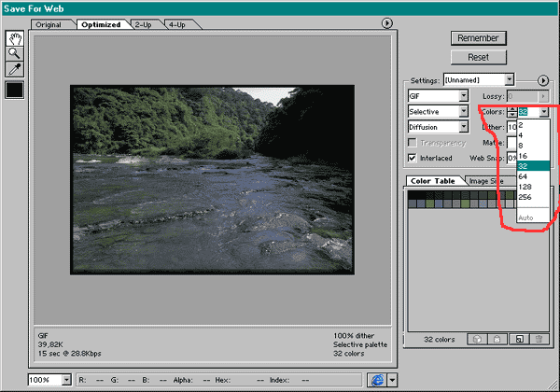Screen dimensions: 560x392
Task: Open the Selective palette dropdown
Action: [x=438, y=112]
